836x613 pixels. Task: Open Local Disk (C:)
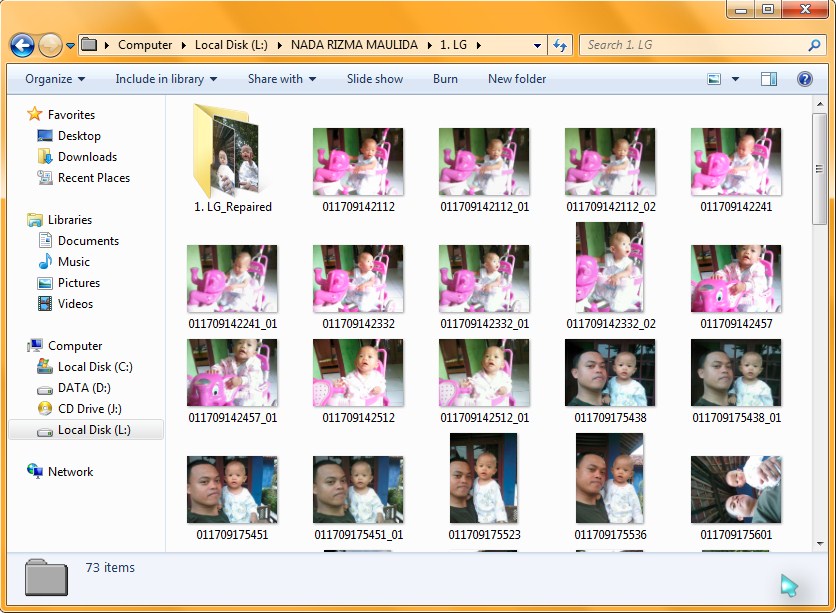click(95, 367)
